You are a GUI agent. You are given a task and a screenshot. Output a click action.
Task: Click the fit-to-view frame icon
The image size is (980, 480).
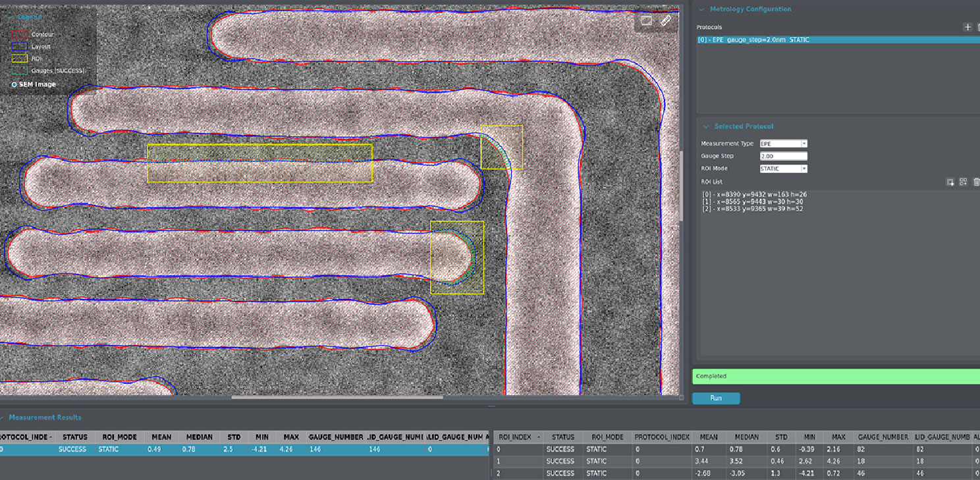click(646, 20)
